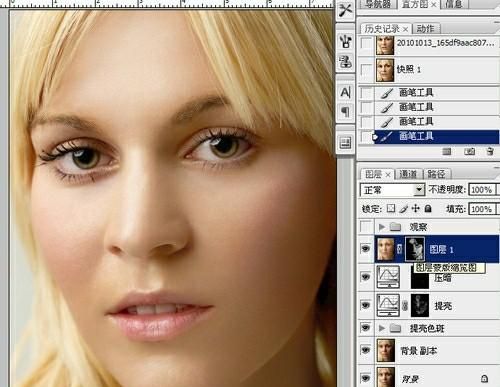
Task: Select the 压暗 layer black mask thumbnail
Action: point(420,277)
